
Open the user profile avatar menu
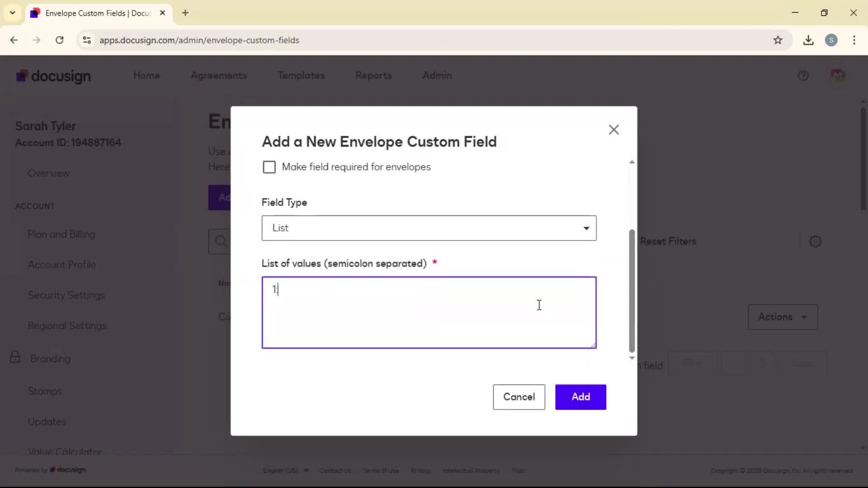click(x=838, y=75)
